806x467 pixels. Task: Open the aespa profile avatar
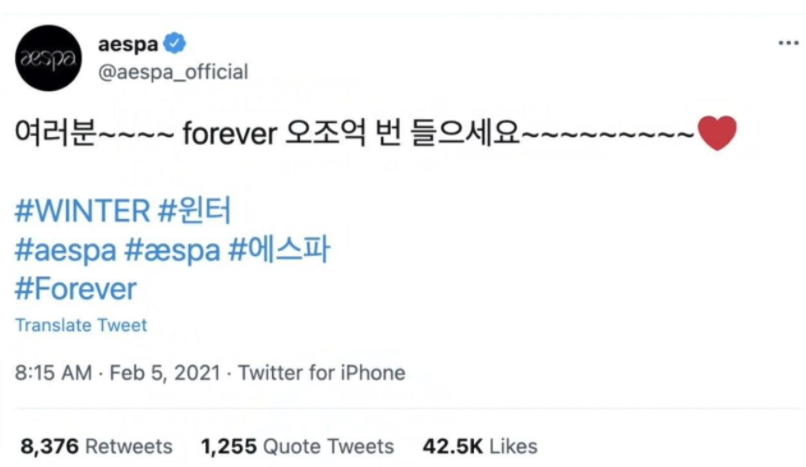49,58
